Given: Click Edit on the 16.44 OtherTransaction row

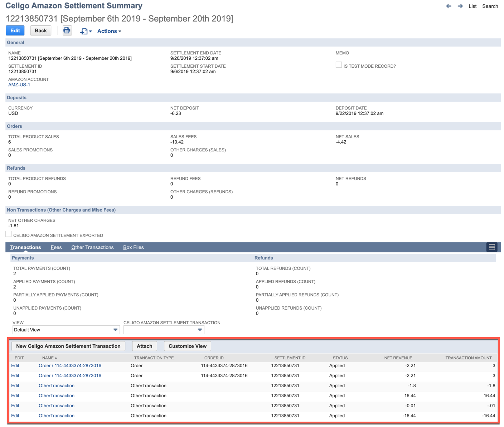Looking at the screenshot, I should tap(15, 396).
